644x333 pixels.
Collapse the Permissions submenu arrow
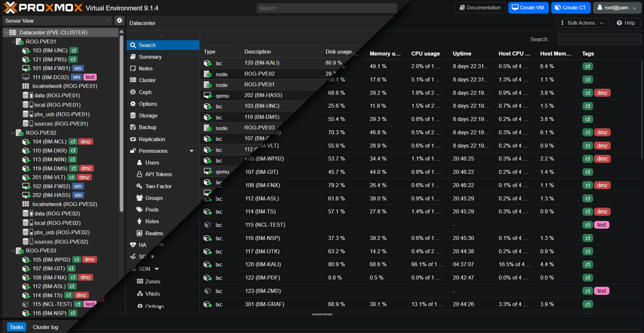coord(192,151)
